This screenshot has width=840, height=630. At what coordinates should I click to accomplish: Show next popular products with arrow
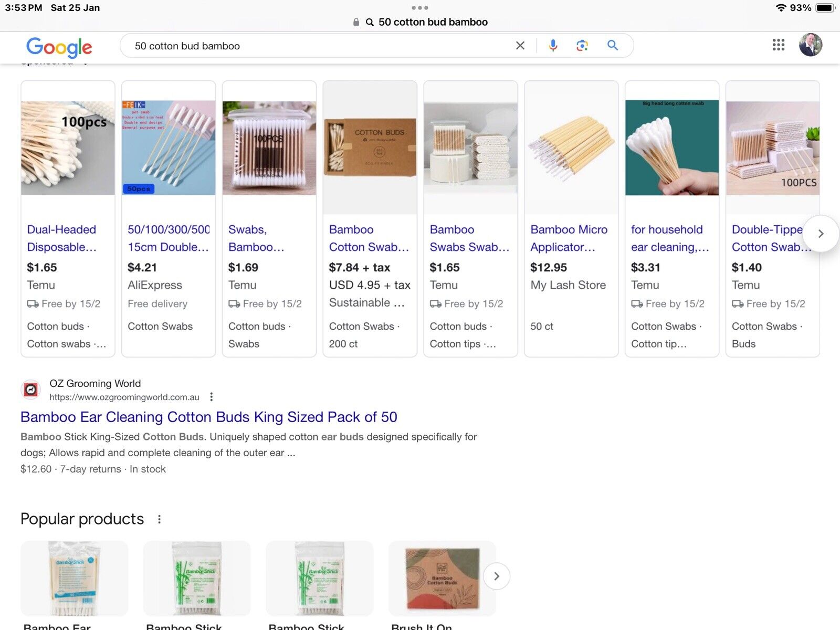tap(496, 576)
